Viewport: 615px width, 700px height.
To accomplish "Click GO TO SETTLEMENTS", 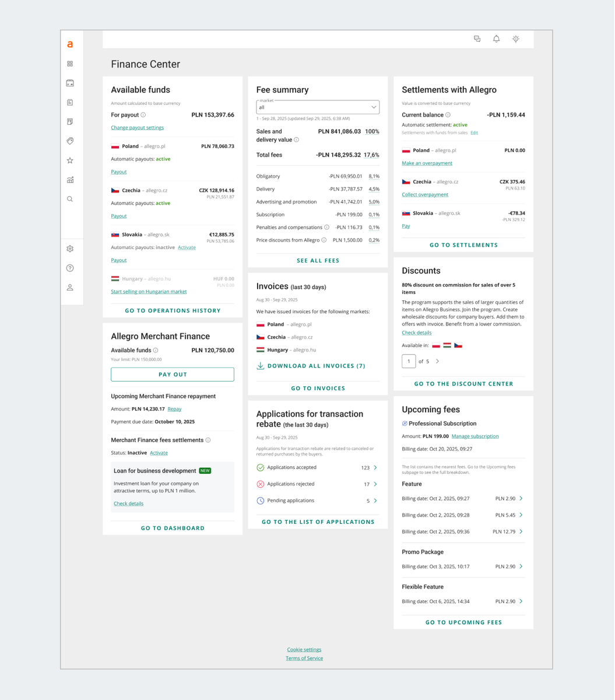I will tap(463, 245).
